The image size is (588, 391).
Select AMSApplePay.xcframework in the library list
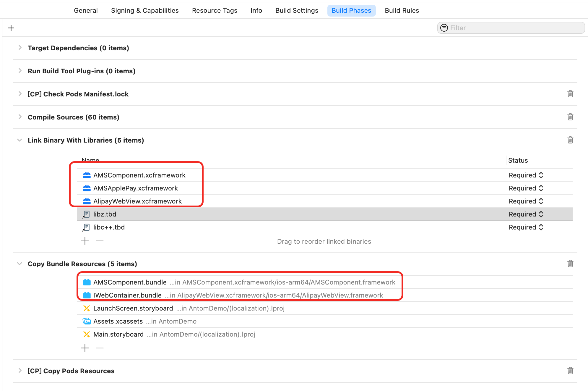click(135, 188)
